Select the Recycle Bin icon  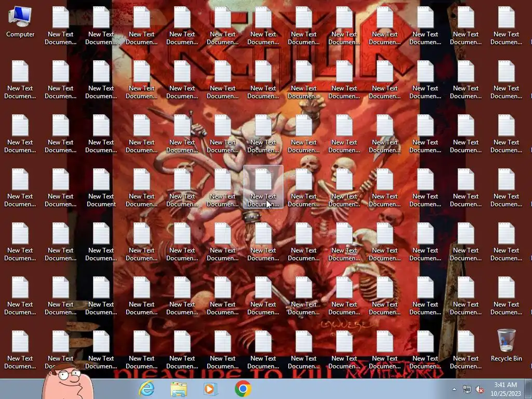(506, 345)
